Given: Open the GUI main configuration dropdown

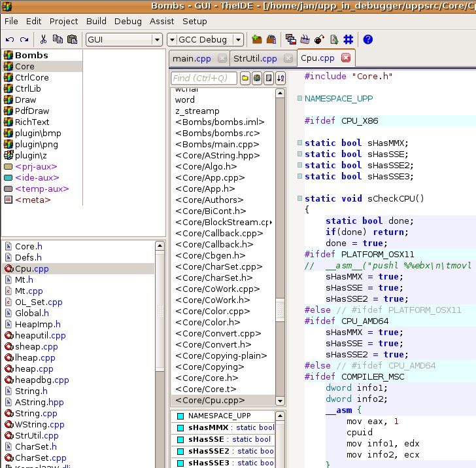Looking at the screenshot, I should pos(156,40).
